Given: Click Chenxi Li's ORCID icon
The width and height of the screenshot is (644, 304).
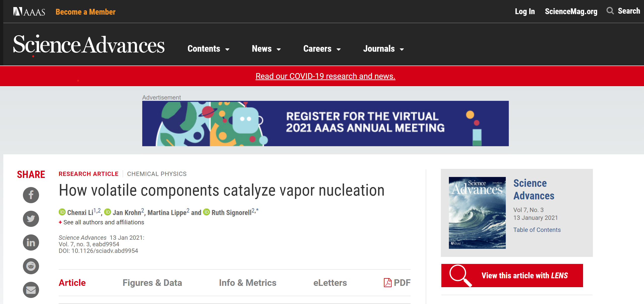Looking at the screenshot, I should [x=62, y=212].
